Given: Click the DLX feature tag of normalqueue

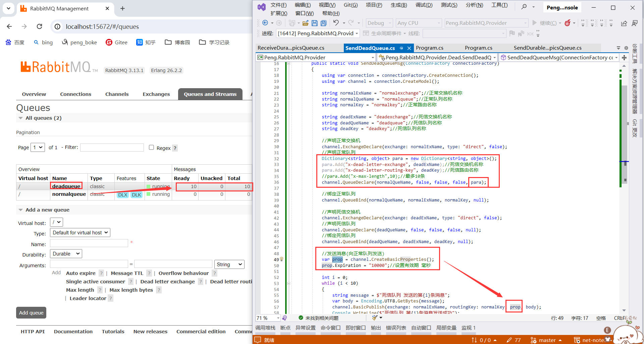Looking at the screenshot, I should [123, 195].
